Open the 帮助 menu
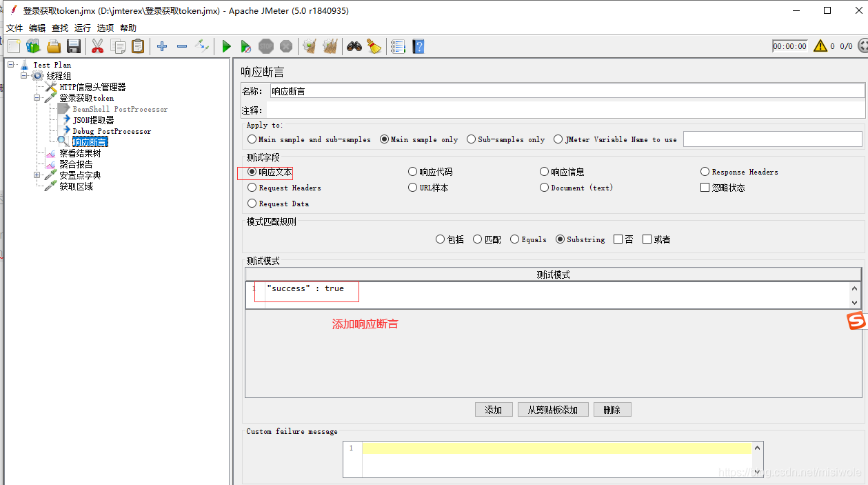The width and height of the screenshot is (868, 485). pos(128,28)
